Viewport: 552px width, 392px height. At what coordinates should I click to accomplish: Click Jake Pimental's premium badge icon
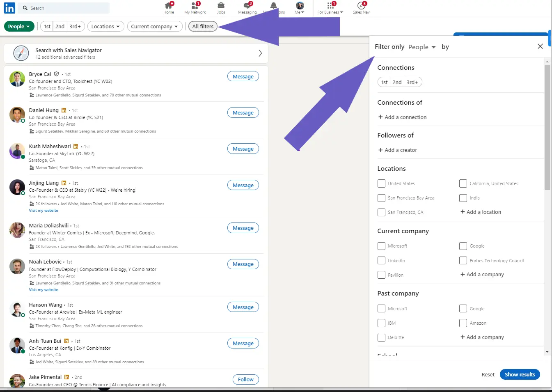(66, 377)
